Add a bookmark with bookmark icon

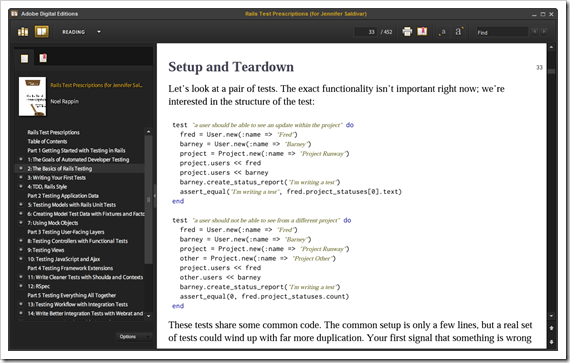click(x=422, y=32)
